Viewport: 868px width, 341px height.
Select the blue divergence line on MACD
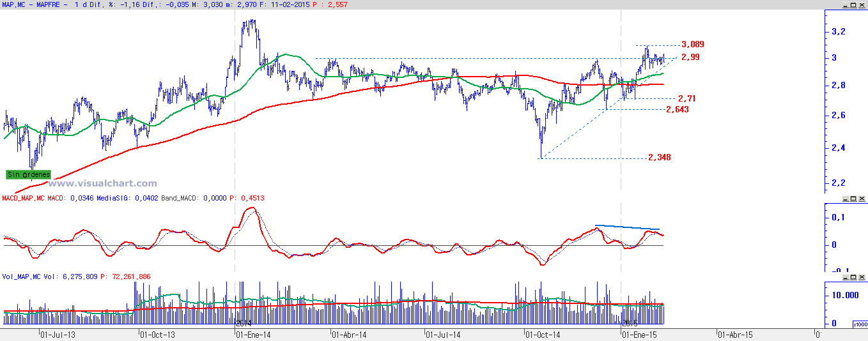627,227
